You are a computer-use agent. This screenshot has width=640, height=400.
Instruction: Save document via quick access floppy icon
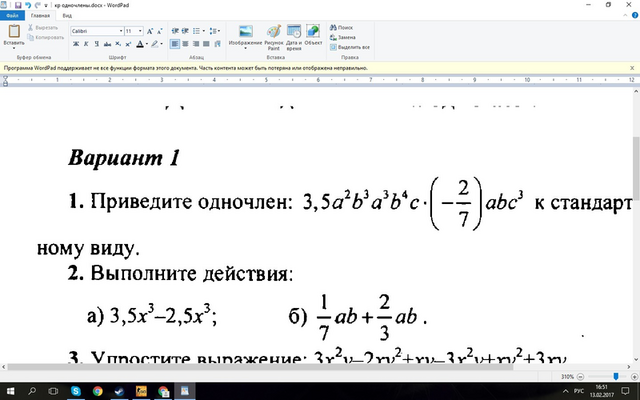coord(18,5)
